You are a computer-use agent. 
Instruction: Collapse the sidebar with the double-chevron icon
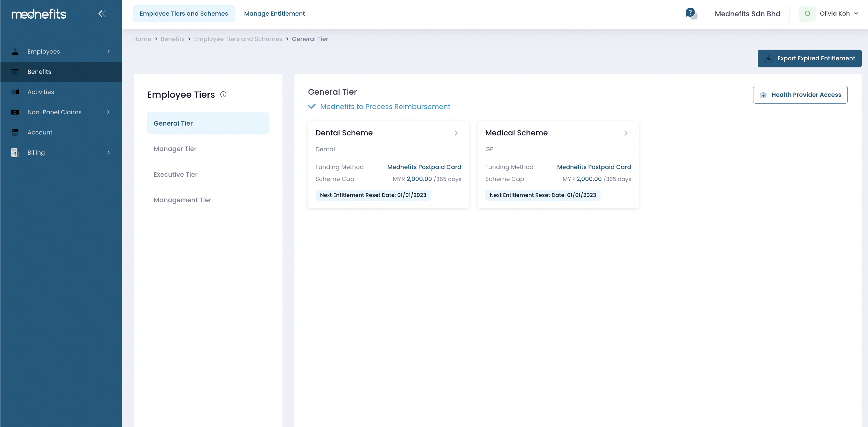pos(102,13)
